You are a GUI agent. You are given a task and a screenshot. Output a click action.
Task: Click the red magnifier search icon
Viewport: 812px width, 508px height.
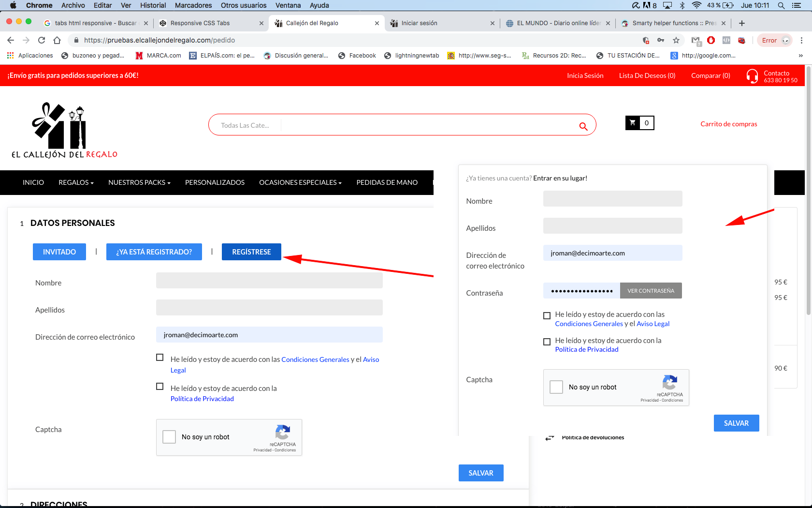(583, 126)
